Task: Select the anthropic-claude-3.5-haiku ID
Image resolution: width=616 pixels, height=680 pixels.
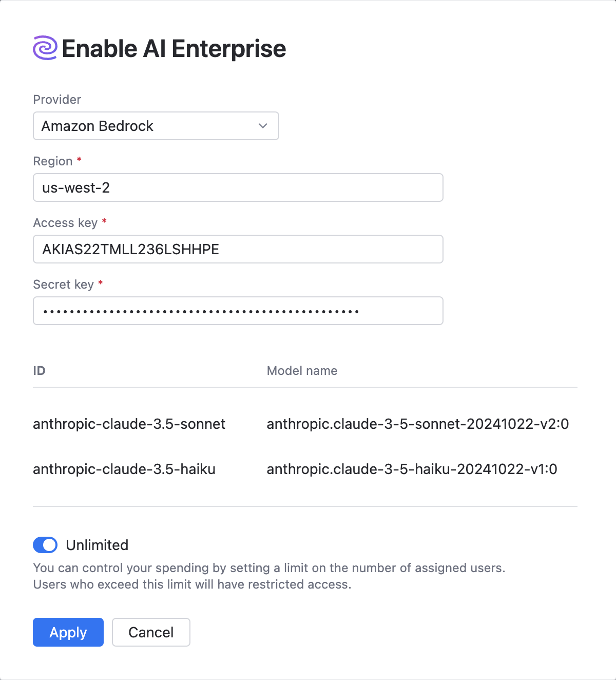Action: point(124,469)
